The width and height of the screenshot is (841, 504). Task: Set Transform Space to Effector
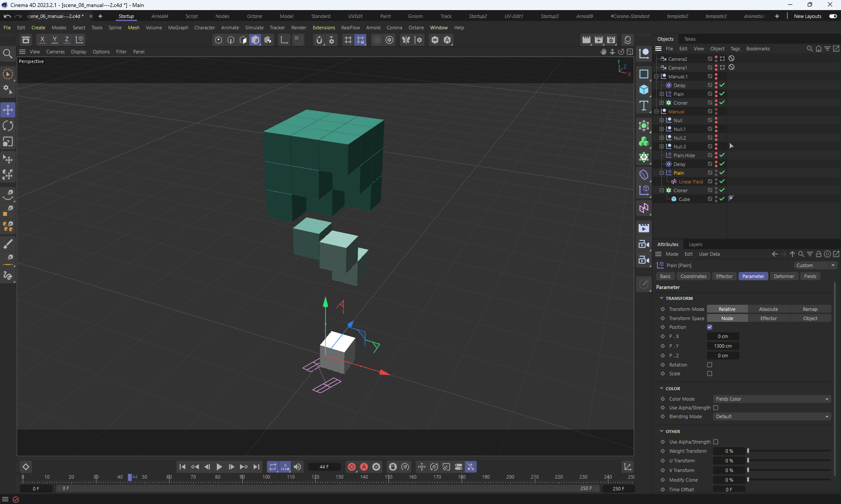pyautogui.click(x=768, y=318)
